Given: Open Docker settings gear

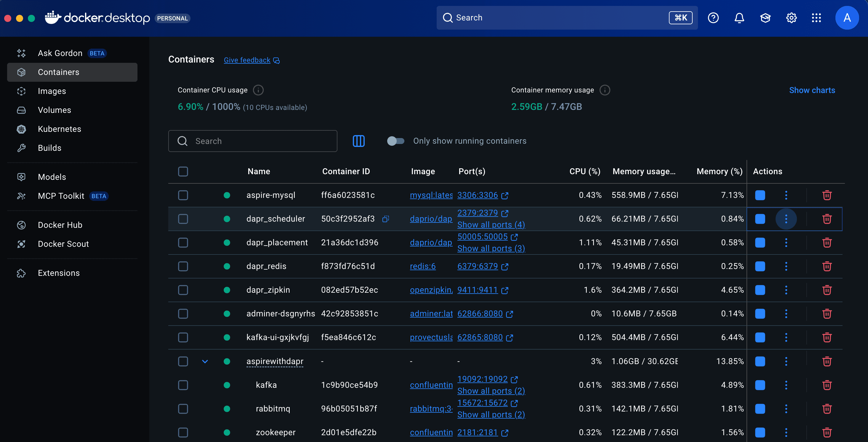Looking at the screenshot, I should coord(791,18).
